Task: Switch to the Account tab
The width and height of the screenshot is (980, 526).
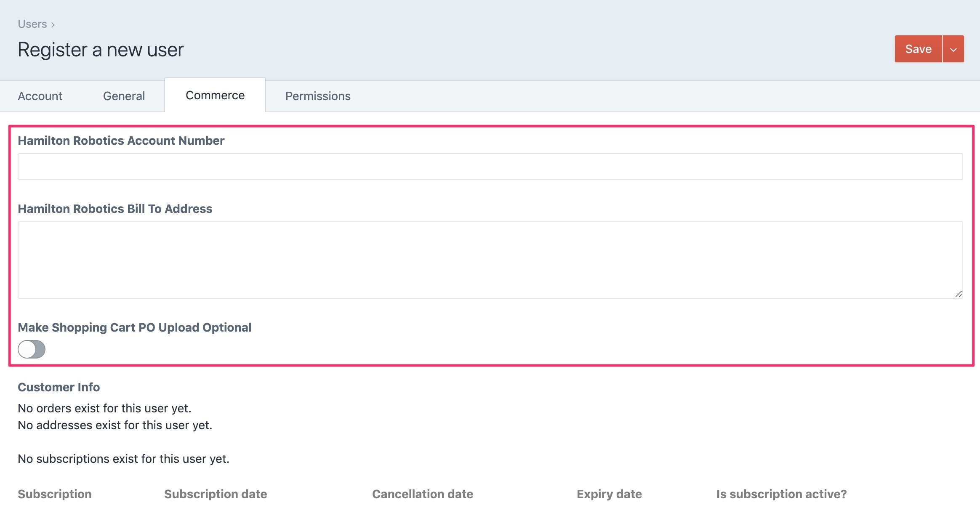Action: [40, 96]
